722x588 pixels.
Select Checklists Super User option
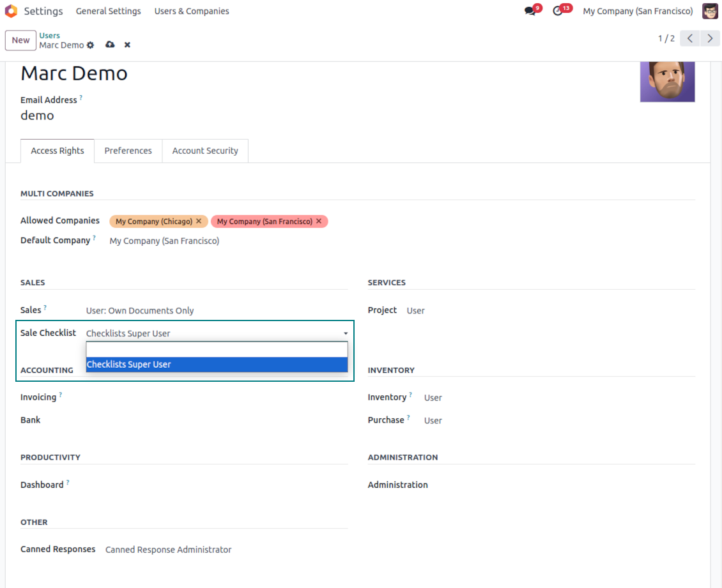[217, 365]
